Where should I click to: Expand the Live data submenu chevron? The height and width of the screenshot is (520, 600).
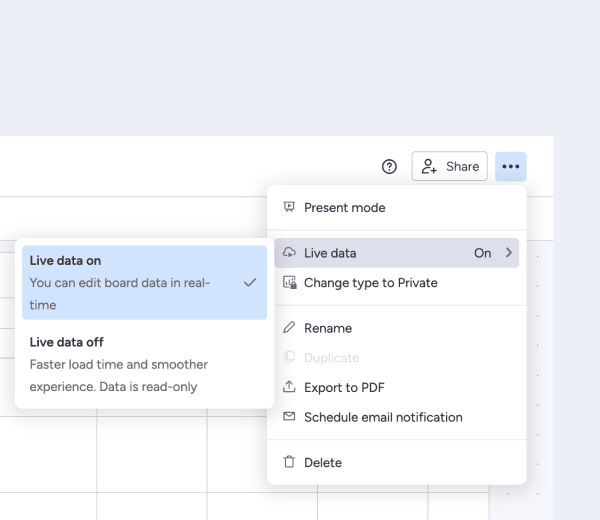tap(509, 253)
